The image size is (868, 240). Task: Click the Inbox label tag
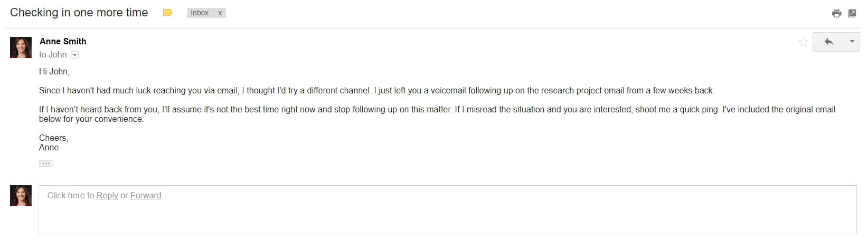[200, 13]
